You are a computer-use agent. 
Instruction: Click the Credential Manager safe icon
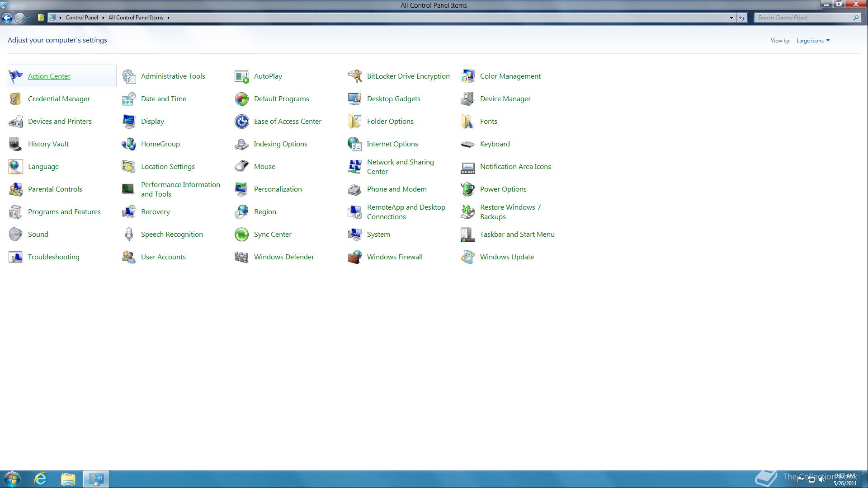16,99
